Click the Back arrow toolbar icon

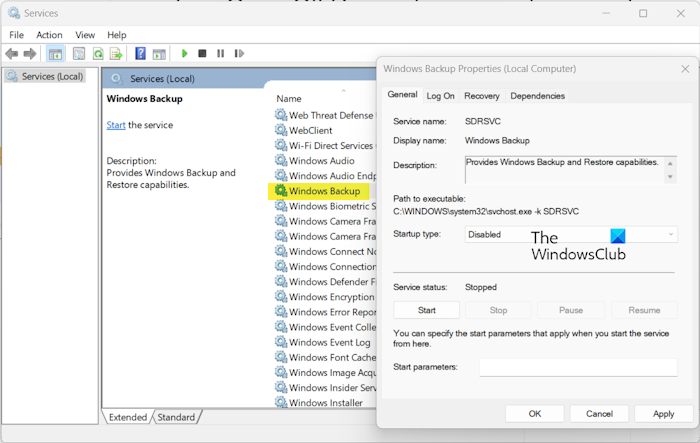pyautogui.click(x=12, y=54)
